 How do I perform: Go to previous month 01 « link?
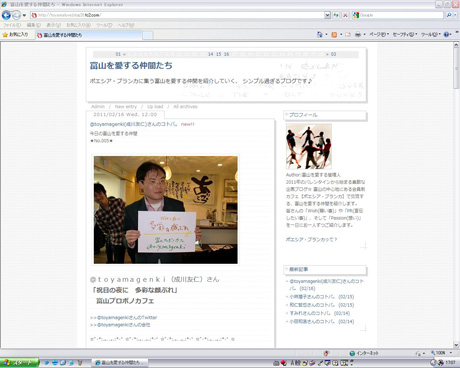[120, 54]
